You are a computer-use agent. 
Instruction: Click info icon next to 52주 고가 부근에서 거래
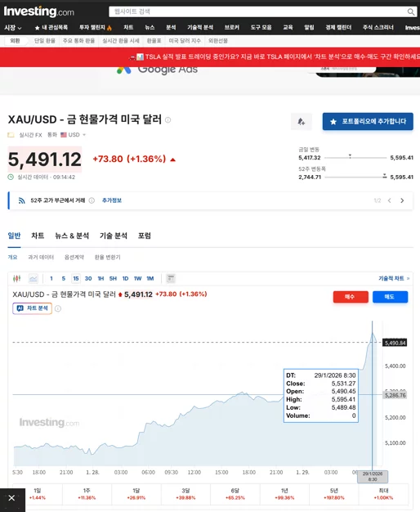(x=92, y=200)
